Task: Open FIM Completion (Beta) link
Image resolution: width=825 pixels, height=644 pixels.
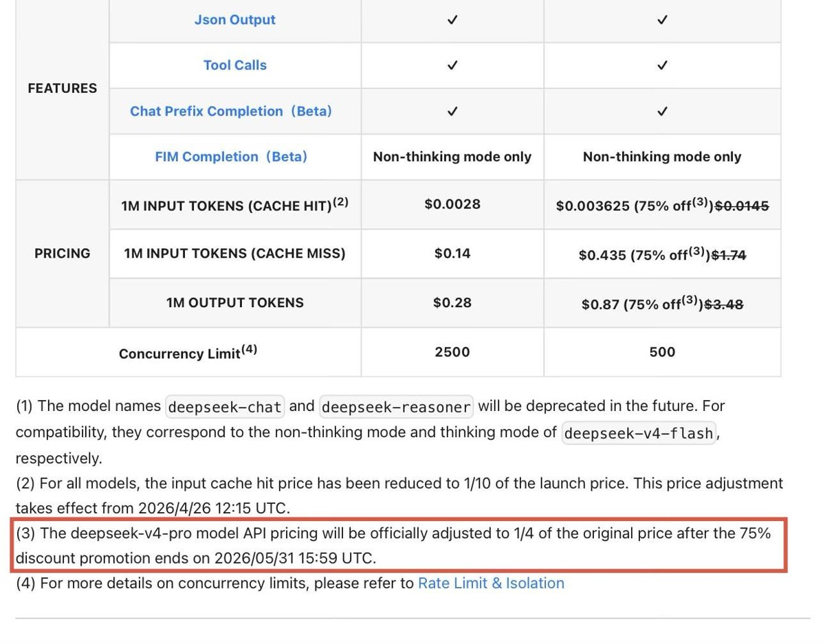Action: (231, 157)
